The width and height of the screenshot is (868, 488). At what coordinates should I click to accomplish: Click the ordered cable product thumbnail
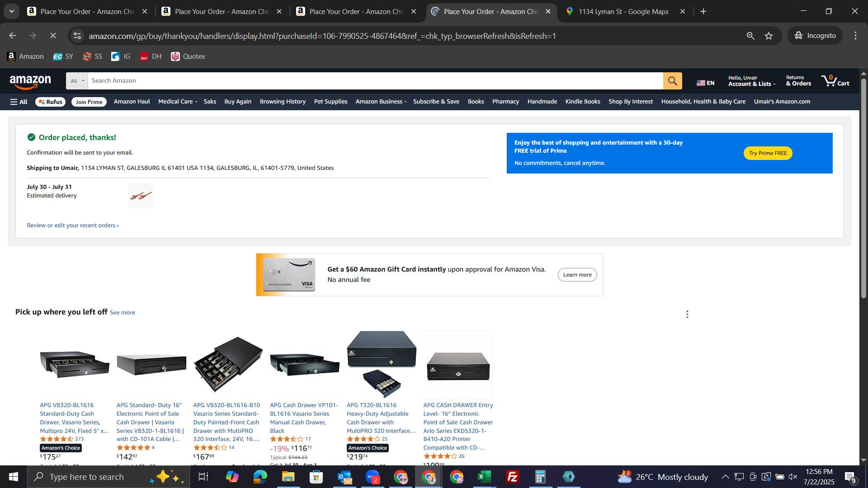141,196
